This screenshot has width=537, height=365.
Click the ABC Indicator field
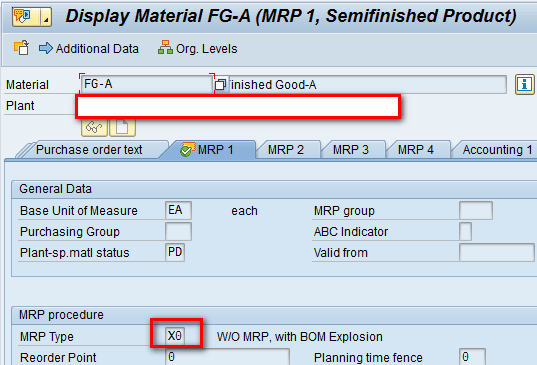[x=465, y=231]
